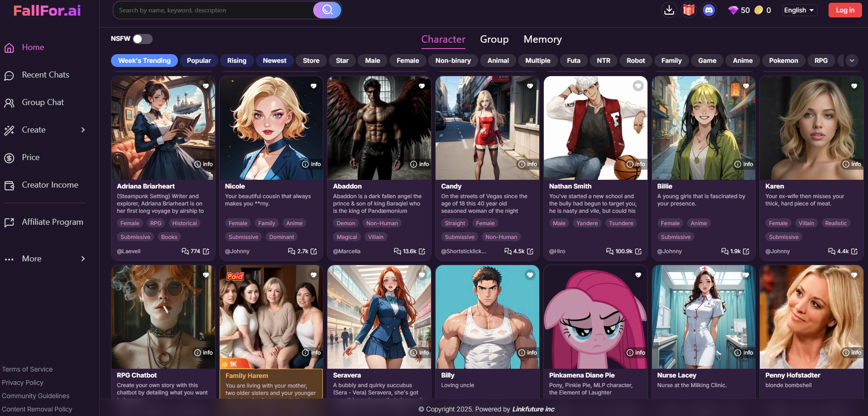Select the Character tab

pos(443,39)
